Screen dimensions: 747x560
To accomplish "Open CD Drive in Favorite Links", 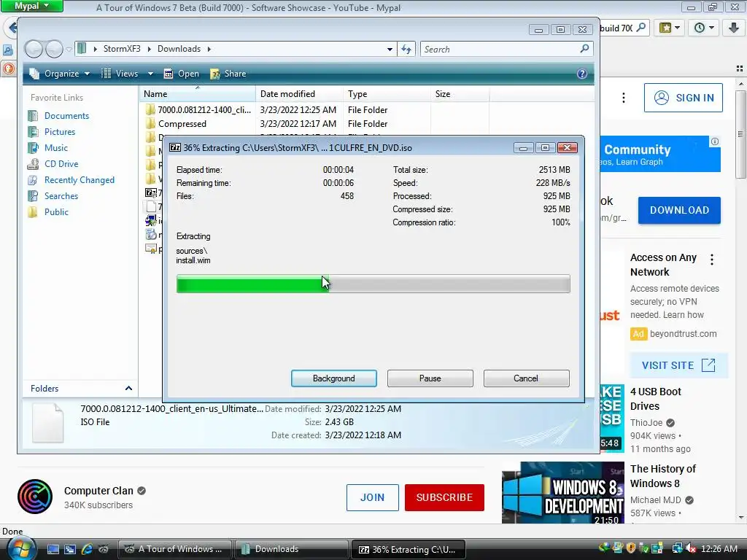I will (x=61, y=164).
